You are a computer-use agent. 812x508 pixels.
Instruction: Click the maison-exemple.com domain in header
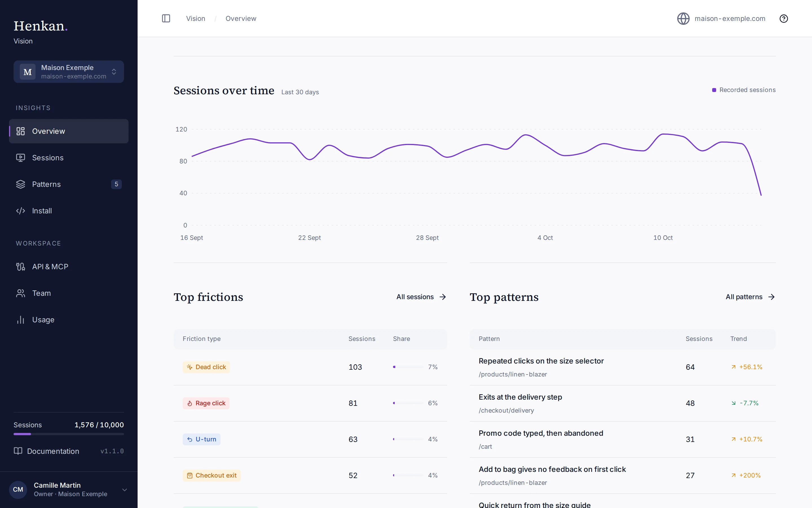(730, 18)
